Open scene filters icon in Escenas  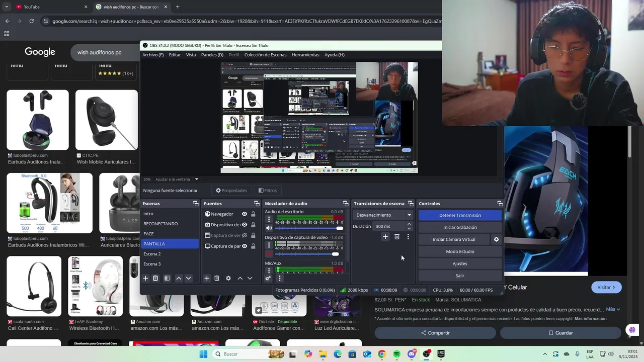tap(167, 278)
